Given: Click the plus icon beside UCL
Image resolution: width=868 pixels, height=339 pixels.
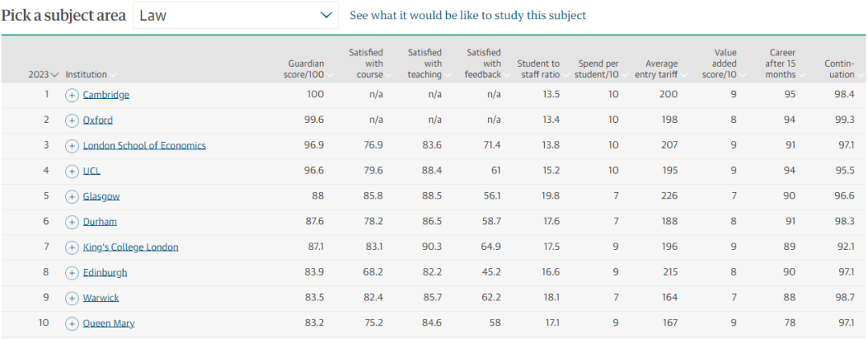Looking at the screenshot, I should pyautogui.click(x=72, y=171).
